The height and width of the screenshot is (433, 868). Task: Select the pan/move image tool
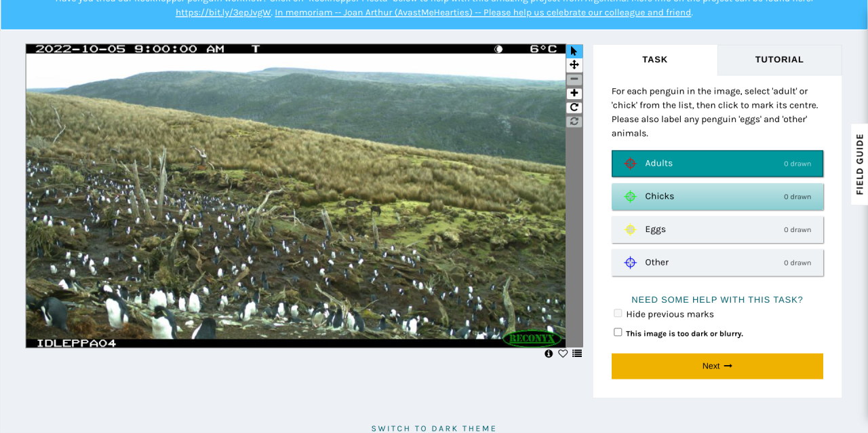point(574,65)
